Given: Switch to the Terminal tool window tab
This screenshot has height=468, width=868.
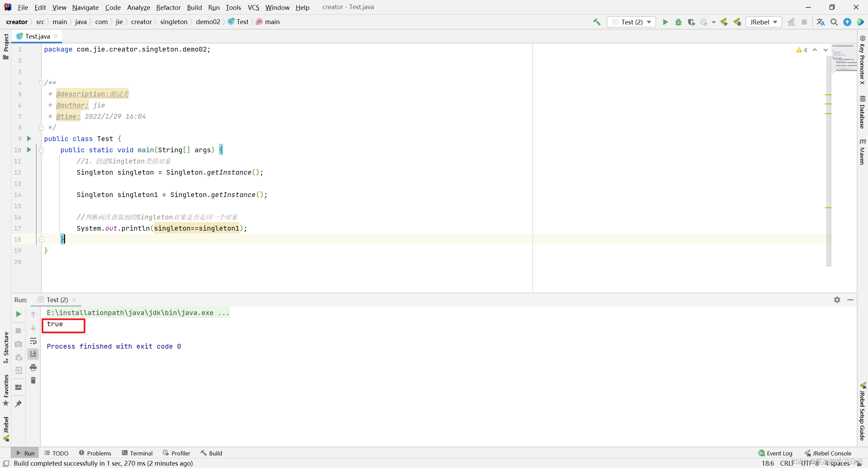Looking at the screenshot, I should (137, 453).
